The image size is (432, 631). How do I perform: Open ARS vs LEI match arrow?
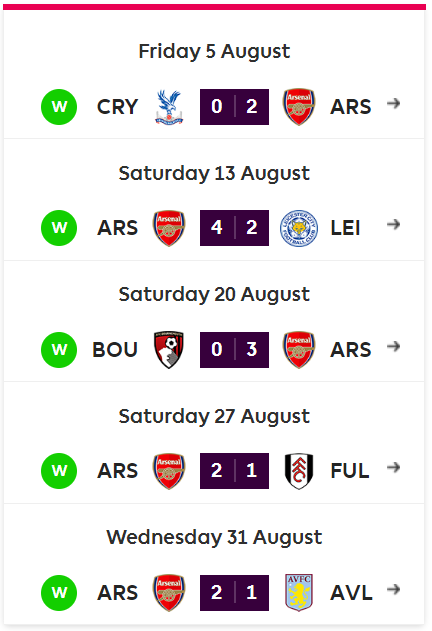click(393, 224)
